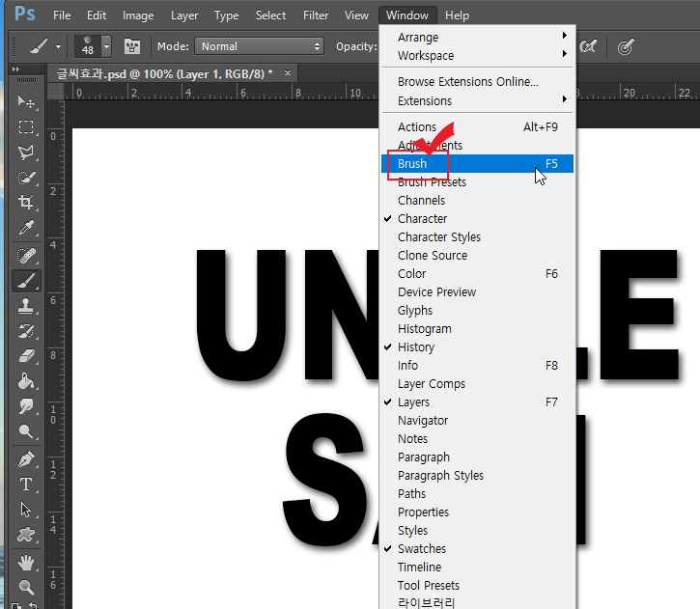This screenshot has height=609, width=700.
Task: Select the Move tool
Action: click(26, 101)
